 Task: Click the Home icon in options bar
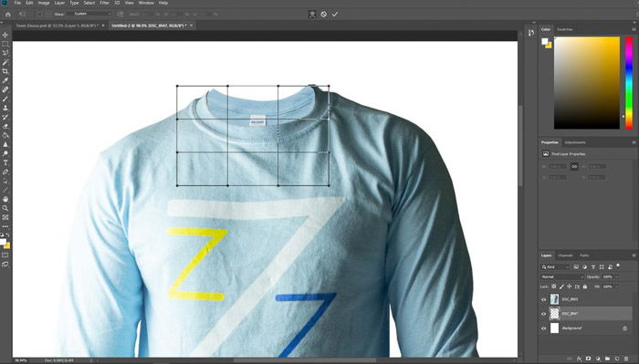pyautogui.click(x=7, y=15)
